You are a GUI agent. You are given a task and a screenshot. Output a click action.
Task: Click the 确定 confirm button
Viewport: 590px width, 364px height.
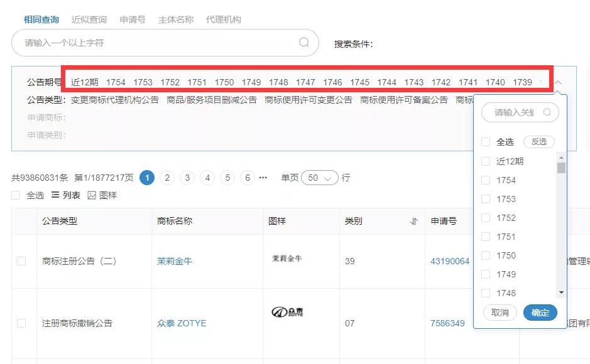[x=540, y=312]
